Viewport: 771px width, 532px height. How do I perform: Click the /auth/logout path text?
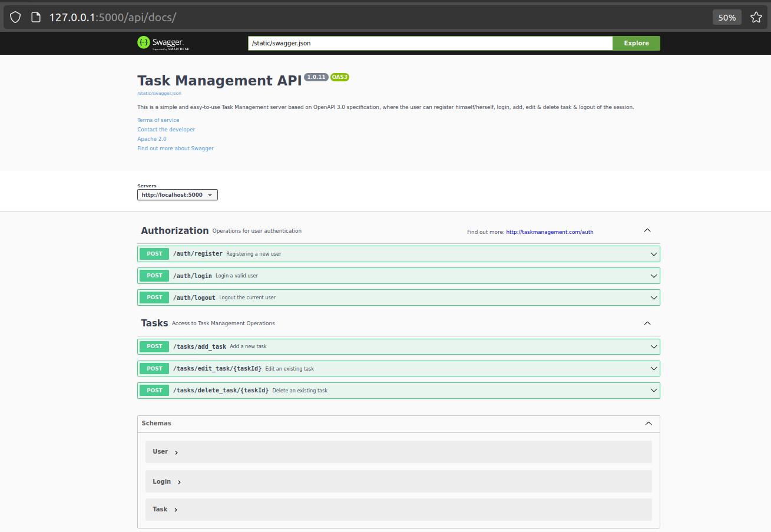[x=194, y=298]
